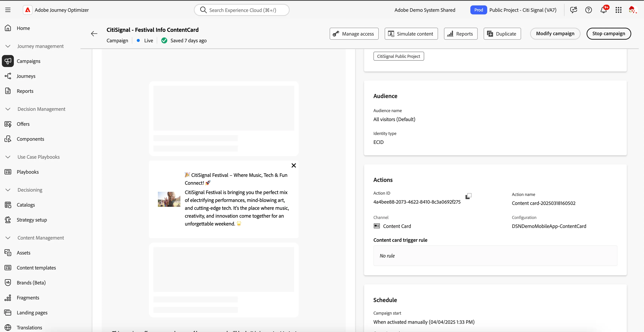
Task: Click Stop campaign
Action: tap(609, 34)
